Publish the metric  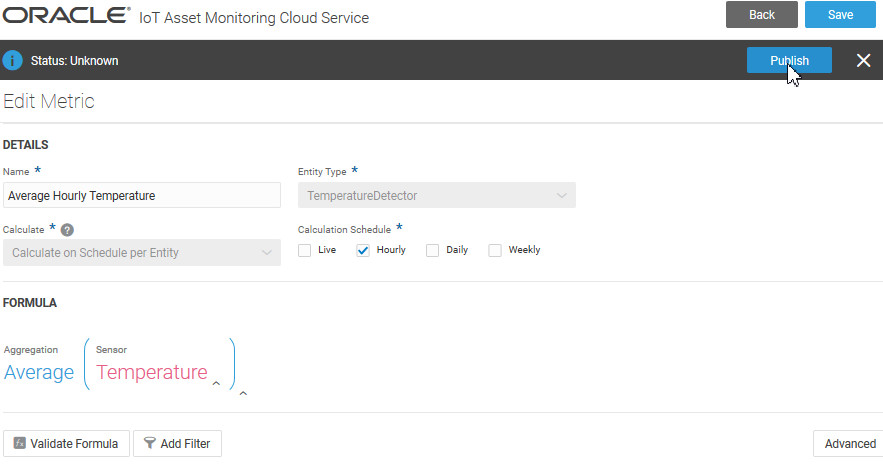pos(789,60)
